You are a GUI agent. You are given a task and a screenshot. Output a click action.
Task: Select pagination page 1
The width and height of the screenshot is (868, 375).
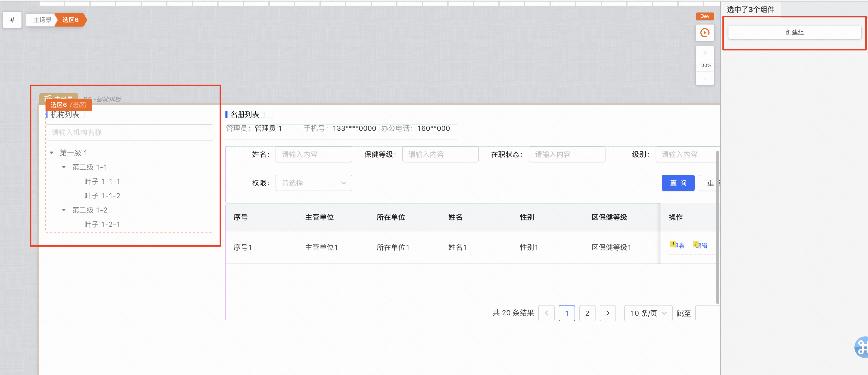click(567, 313)
